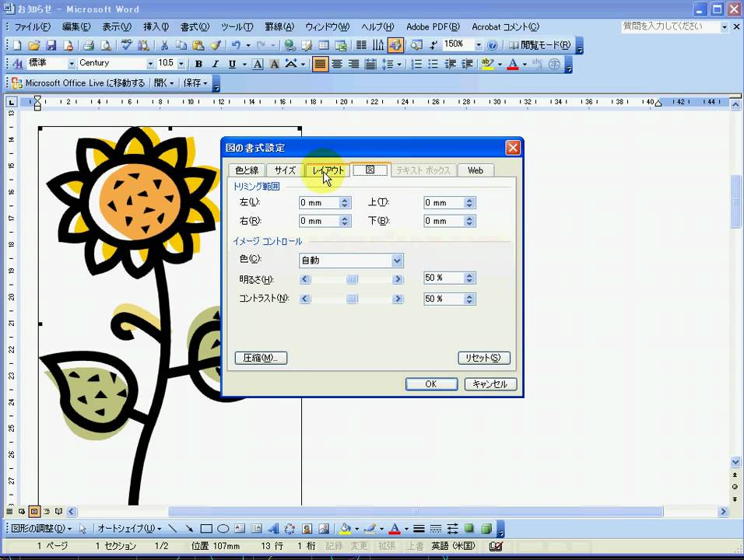Click the Print icon in the toolbar
The height and width of the screenshot is (560, 744).
tap(89, 45)
